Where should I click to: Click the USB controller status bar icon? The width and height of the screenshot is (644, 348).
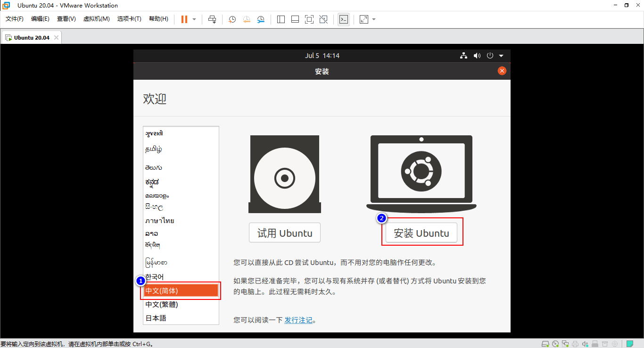coord(595,344)
